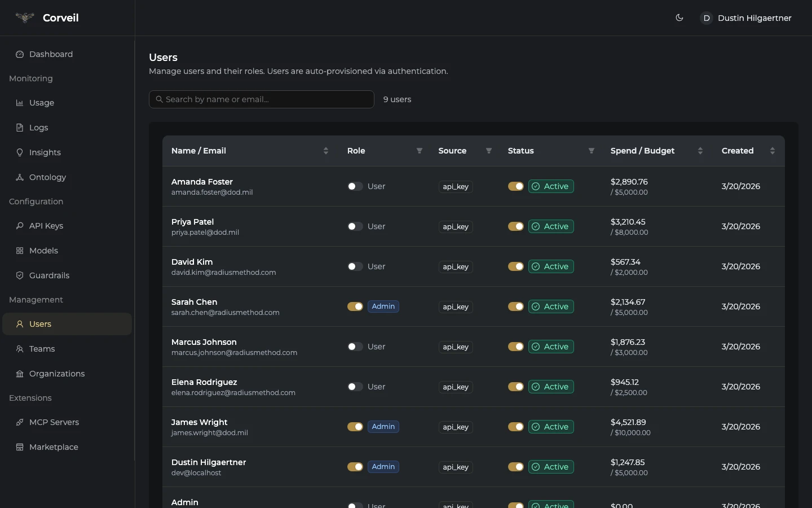Image resolution: width=812 pixels, height=508 pixels.
Task: Click the Corveil logo icon
Action: point(25,18)
